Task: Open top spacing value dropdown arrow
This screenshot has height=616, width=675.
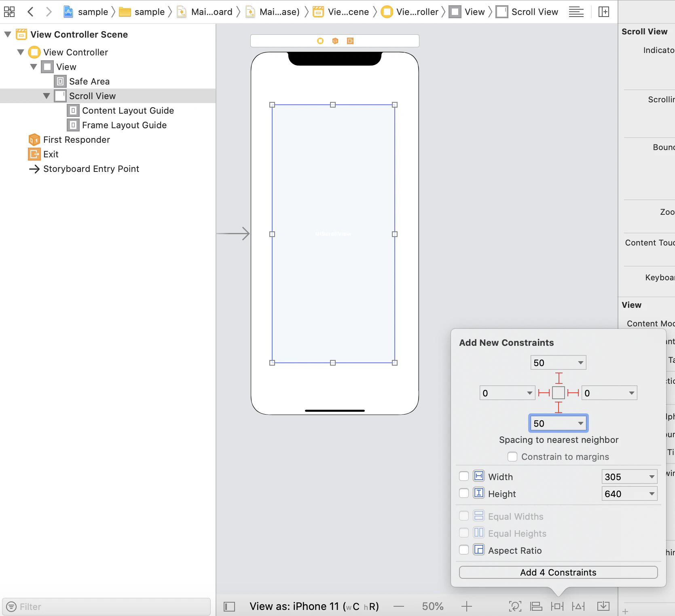Action: pyautogui.click(x=580, y=363)
